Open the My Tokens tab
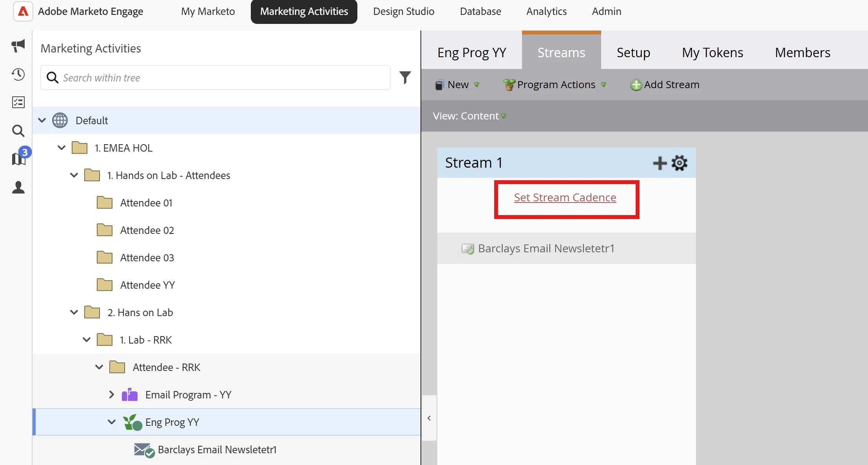 712,52
